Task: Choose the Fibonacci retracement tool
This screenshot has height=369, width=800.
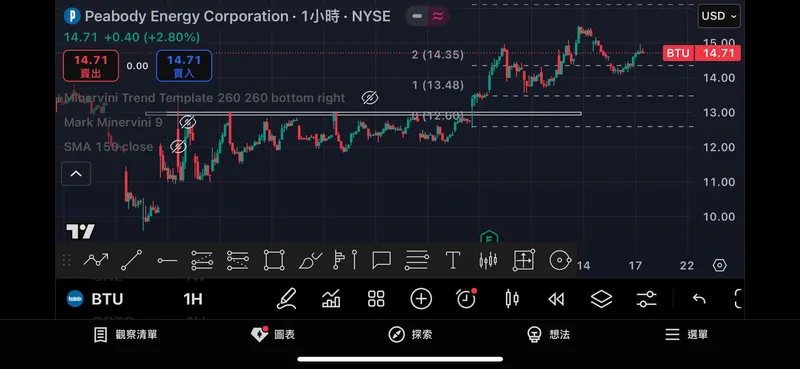Action: click(202, 260)
